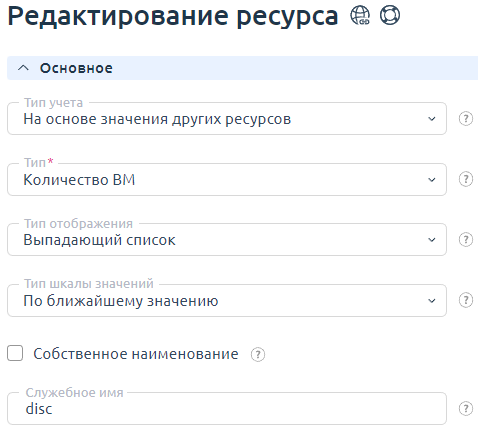
Task: Focus the Служебное имя input containing disc
Action: 227,409
